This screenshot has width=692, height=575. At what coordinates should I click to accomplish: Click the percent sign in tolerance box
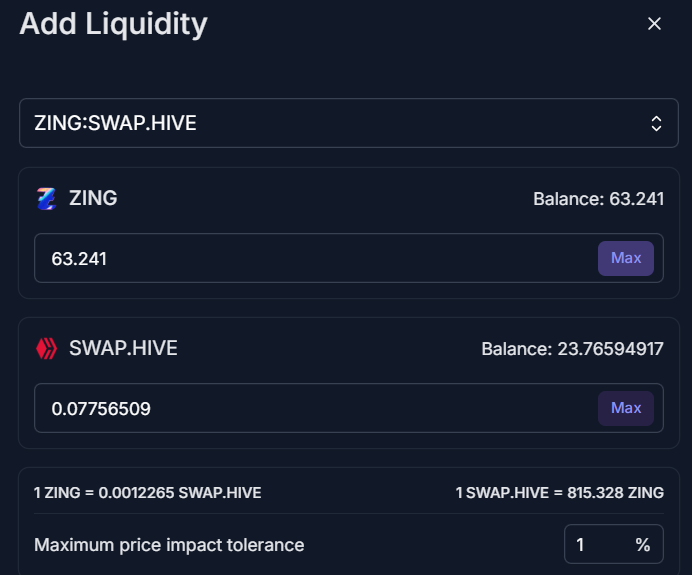pyautogui.click(x=643, y=545)
